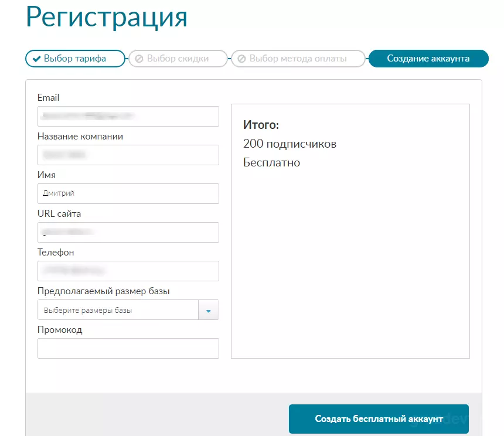This screenshot has height=436, width=504.
Task: Click the URL сайта label
Action: (59, 214)
